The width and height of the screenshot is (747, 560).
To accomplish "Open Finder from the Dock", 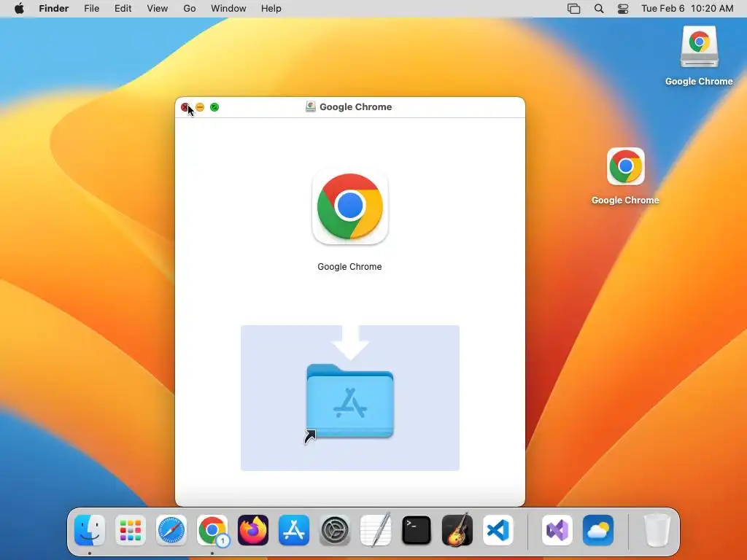I will (90, 530).
